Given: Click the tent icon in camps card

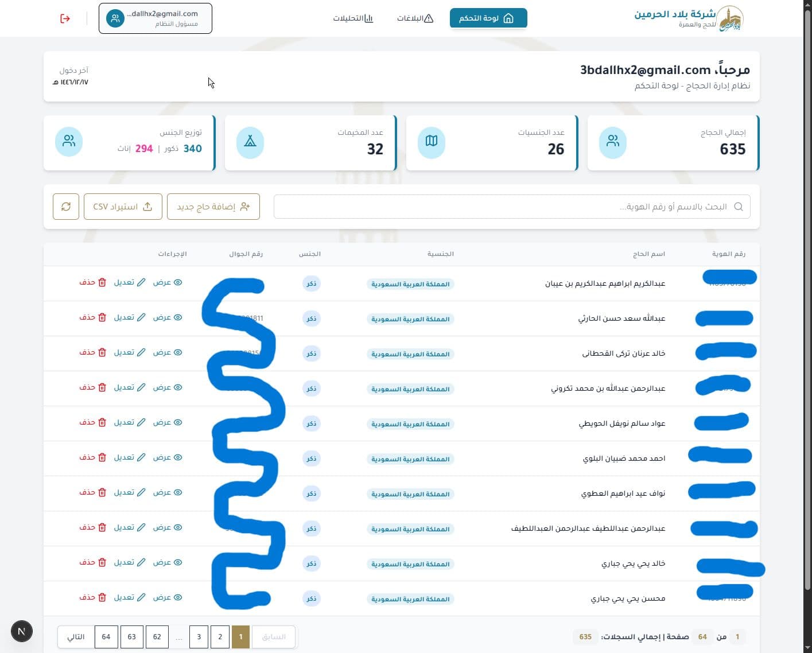Looking at the screenshot, I should (x=250, y=141).
